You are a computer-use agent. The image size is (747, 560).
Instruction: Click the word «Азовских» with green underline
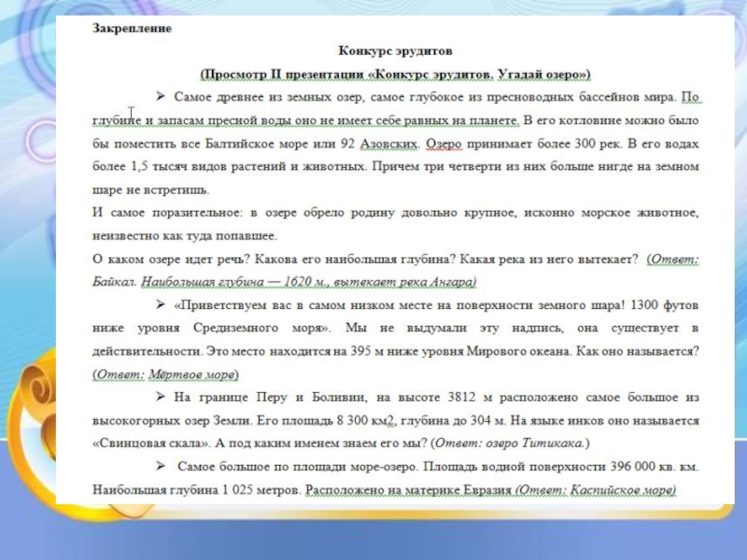388,144
